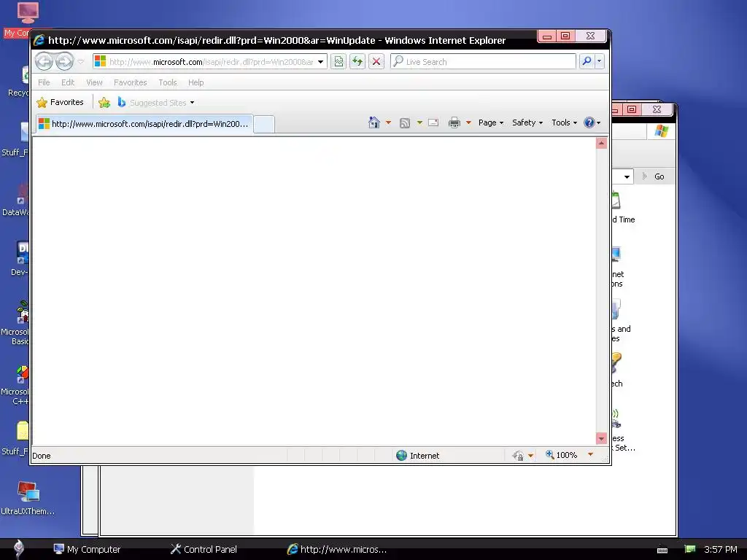Viewport: 747px width, 560px height.
Task: Click the Home icon in command bar
Action: click(x=374, y=122)
